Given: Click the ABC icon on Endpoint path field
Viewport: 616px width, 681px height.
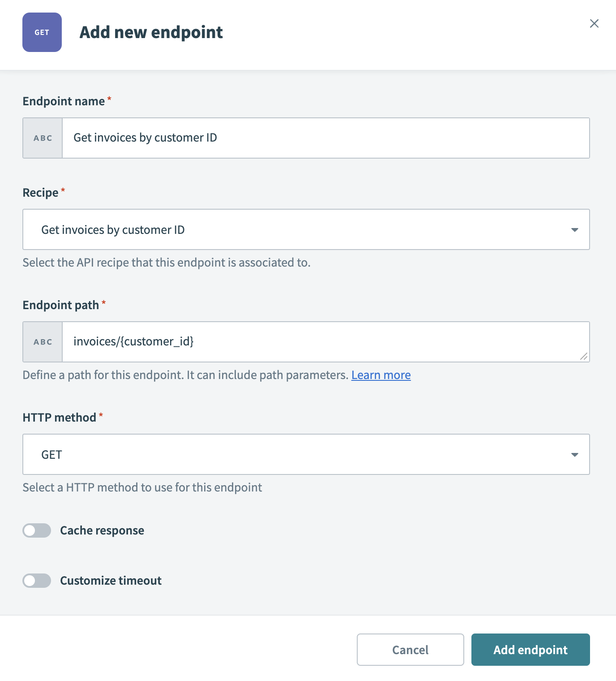Looking at the screenshot, I should [42, 341].
